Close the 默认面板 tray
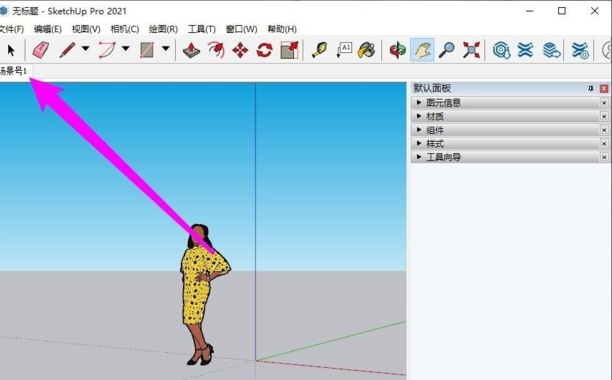 point(604,89)
